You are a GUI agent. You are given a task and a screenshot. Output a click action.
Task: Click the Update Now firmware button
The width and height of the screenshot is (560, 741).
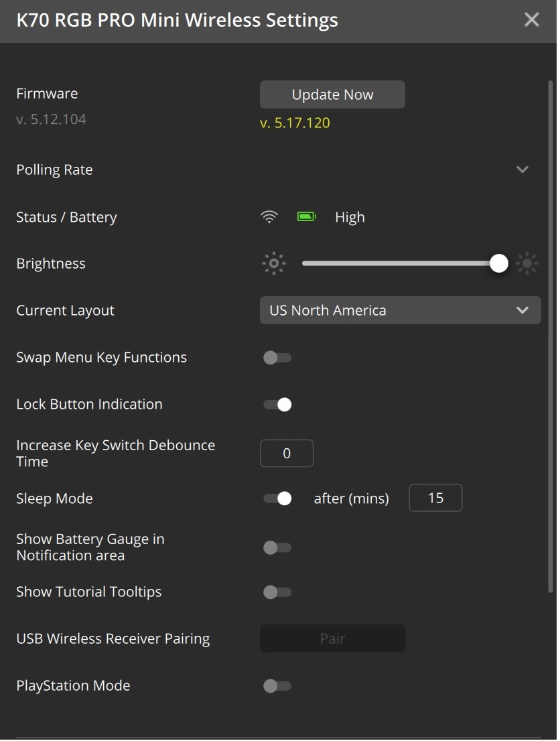(332, 94)
